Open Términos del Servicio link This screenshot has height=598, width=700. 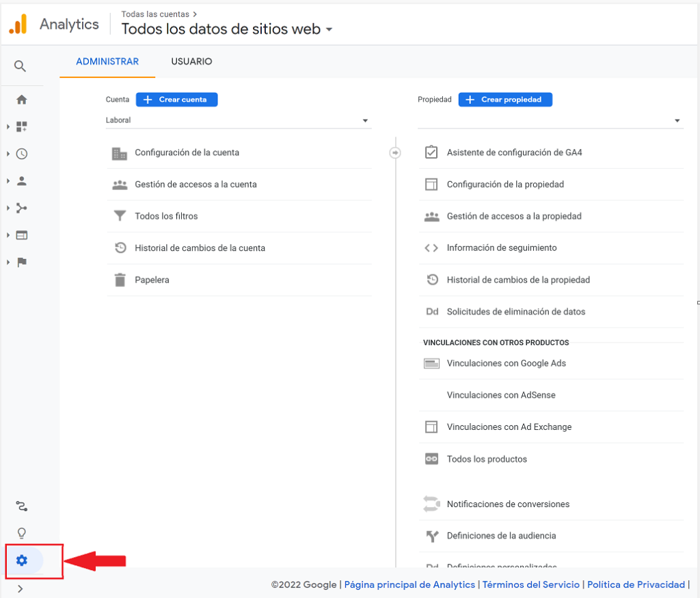[x=530, y=584]
